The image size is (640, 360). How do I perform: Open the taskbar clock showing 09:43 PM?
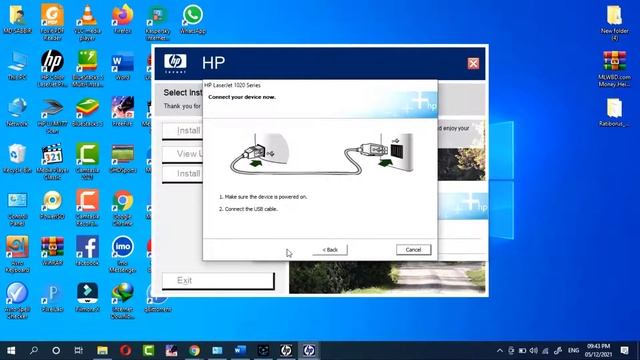coord(598,350)
